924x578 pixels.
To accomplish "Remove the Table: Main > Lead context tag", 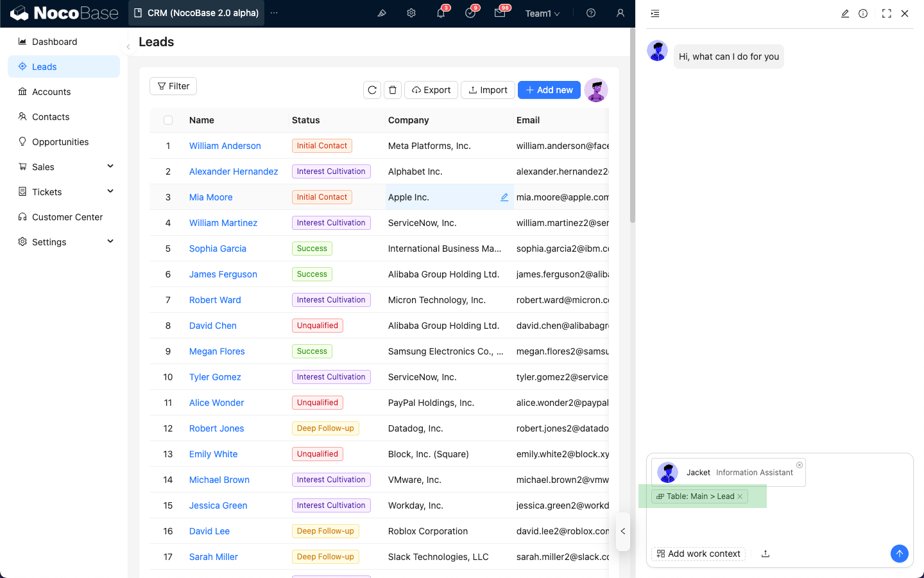I will 740,496.
